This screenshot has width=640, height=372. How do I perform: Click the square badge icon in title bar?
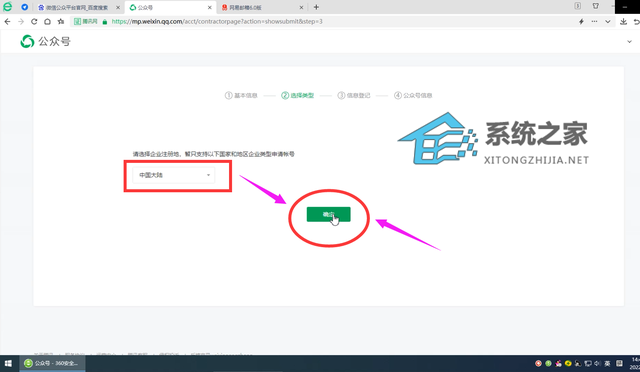(578, 6)
